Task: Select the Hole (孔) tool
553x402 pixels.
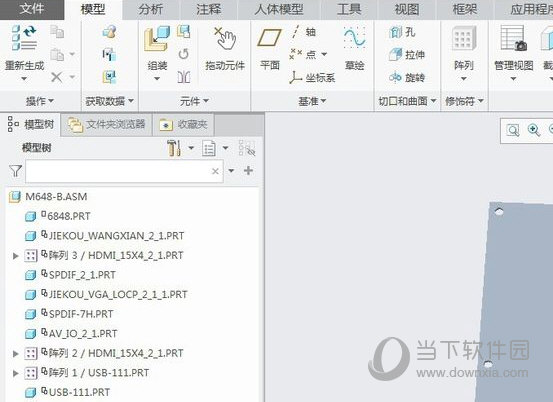Action: pyautogui.click(x=402, y=32)
